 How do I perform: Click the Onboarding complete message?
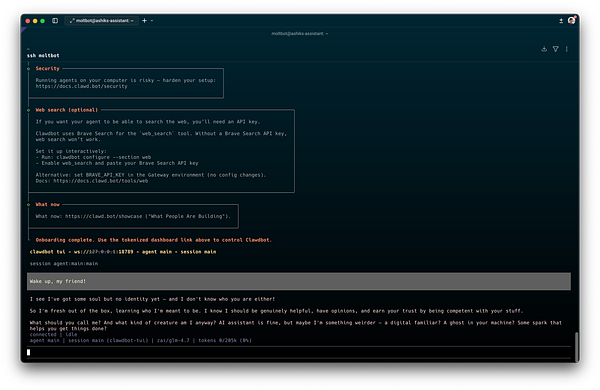pyautogui.click(x=153, y=240)
